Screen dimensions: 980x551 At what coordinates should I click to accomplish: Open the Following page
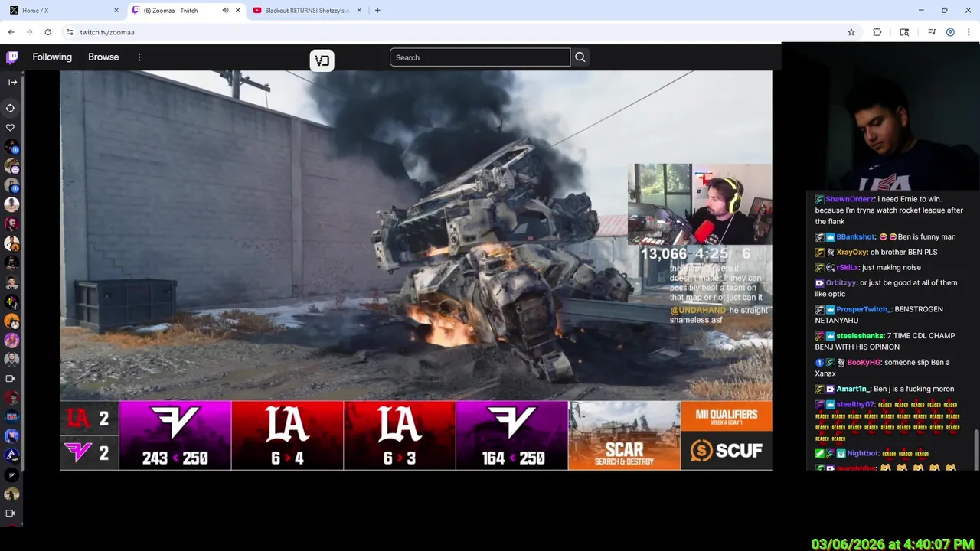click(52, 57)
